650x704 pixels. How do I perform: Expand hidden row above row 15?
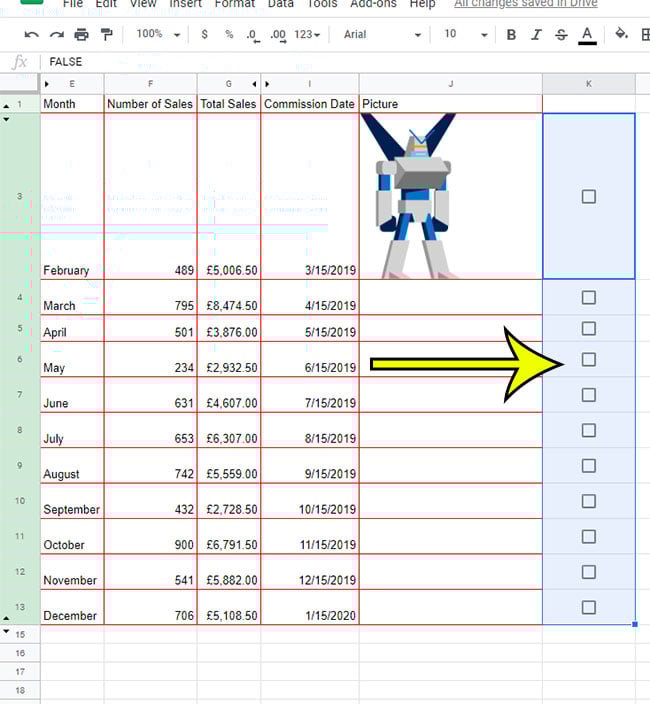[x=6, y=631]
